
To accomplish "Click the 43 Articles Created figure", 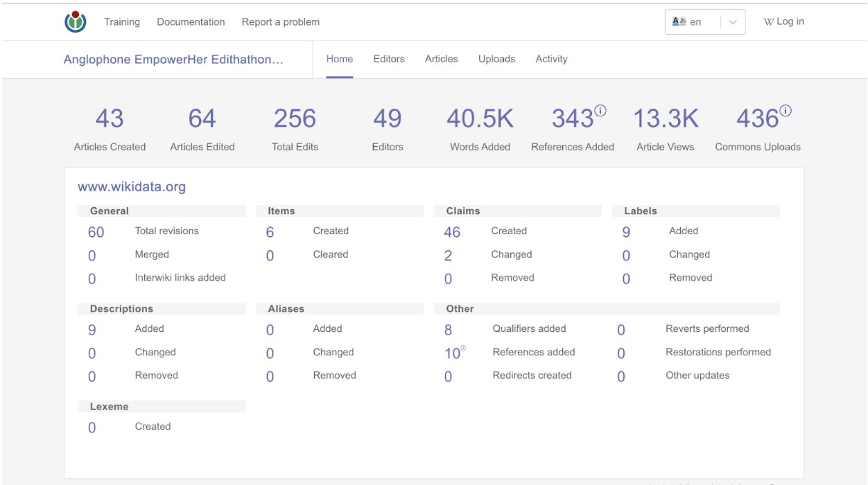I will 110,118.
